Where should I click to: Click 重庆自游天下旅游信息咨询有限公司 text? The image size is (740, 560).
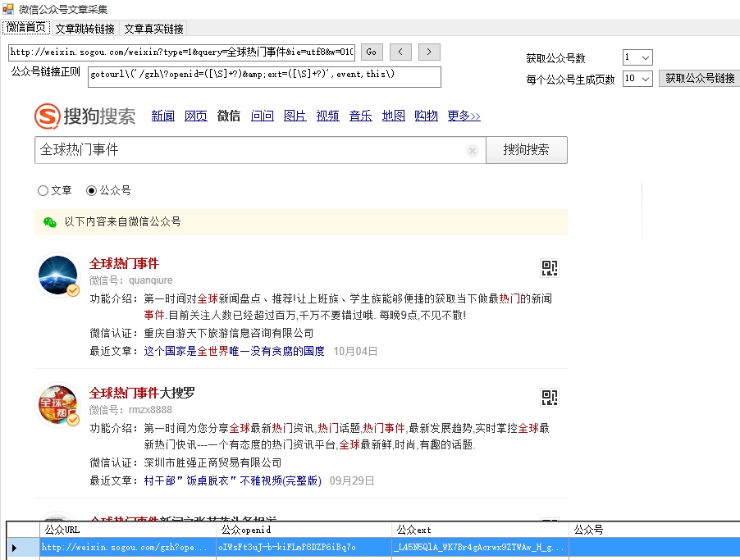[x=228, y=333]
